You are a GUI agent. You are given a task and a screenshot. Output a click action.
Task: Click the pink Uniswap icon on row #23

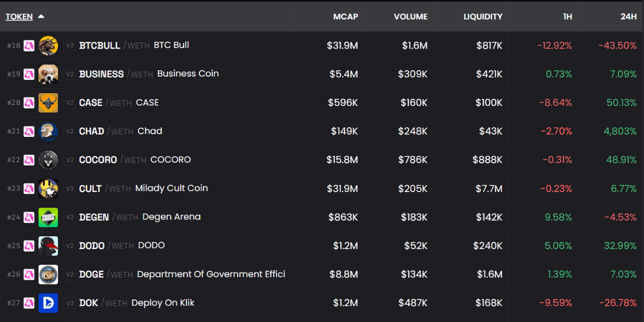click(x=29, y=188)
